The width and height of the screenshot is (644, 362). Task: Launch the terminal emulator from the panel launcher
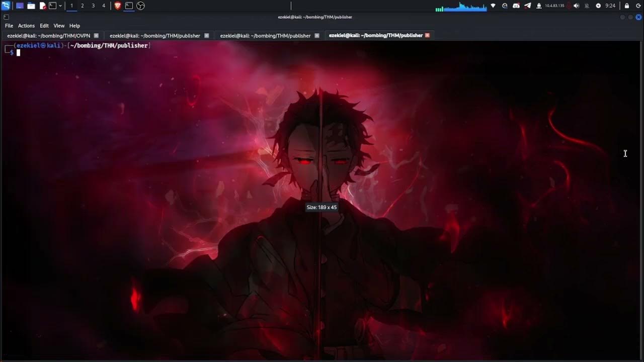coord(52,6)
